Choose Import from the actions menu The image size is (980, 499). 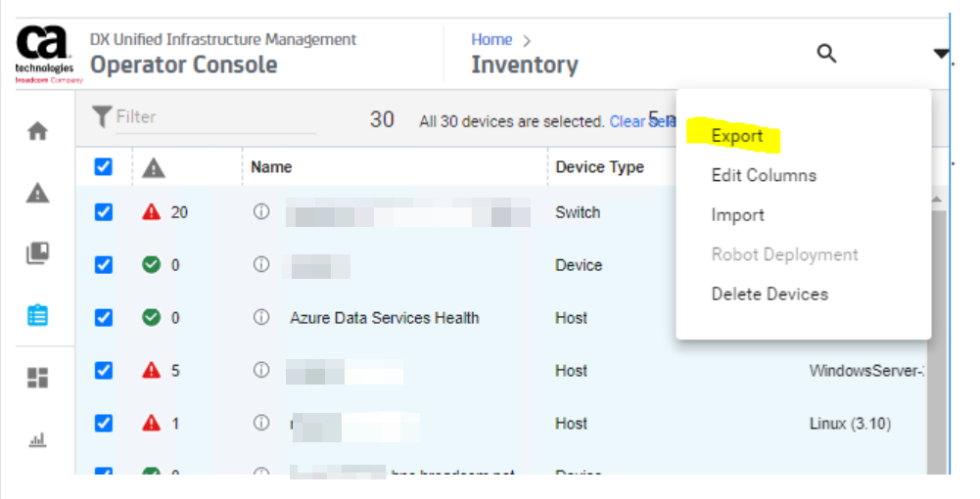click(x=737, y=215)
